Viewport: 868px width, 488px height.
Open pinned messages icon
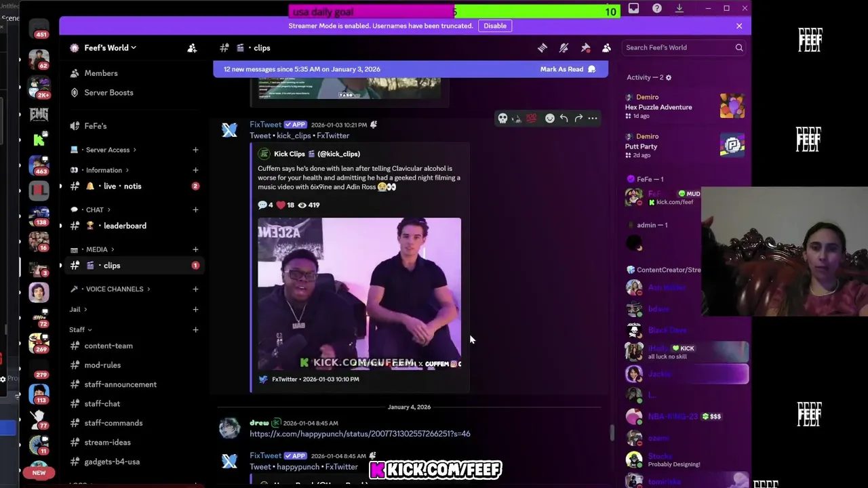point(585,47)
